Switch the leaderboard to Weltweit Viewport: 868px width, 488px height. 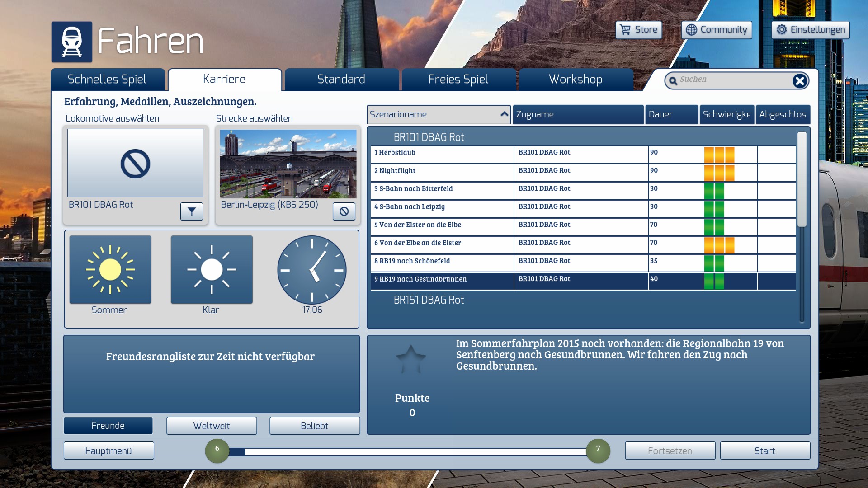coord(212,426)
